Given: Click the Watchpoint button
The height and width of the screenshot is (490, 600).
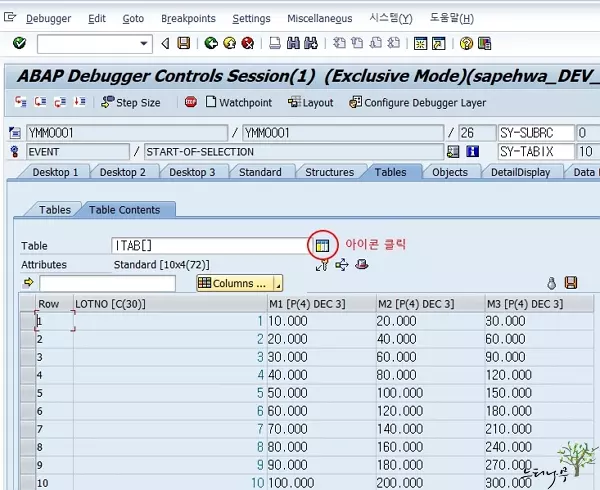Looking at the screenshot, I should [x=239, y=102].
